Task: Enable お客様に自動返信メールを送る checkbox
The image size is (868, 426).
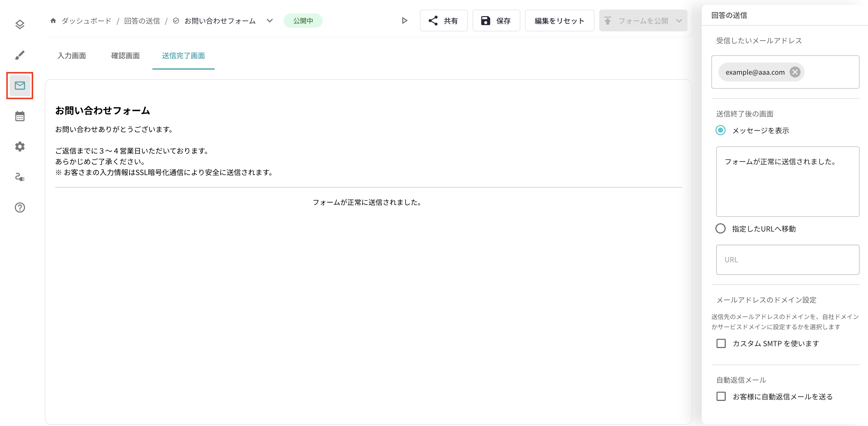Action: [721, 396]
